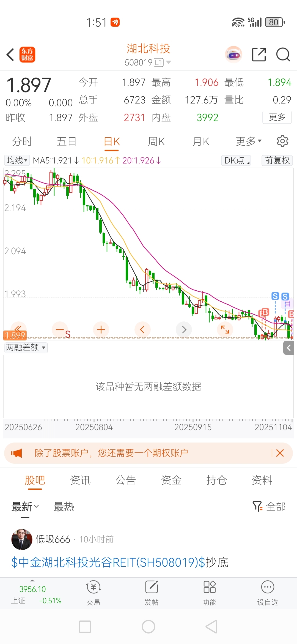
Task: Tap the fullscreen expand chart icon
Action: click(225, 329)
